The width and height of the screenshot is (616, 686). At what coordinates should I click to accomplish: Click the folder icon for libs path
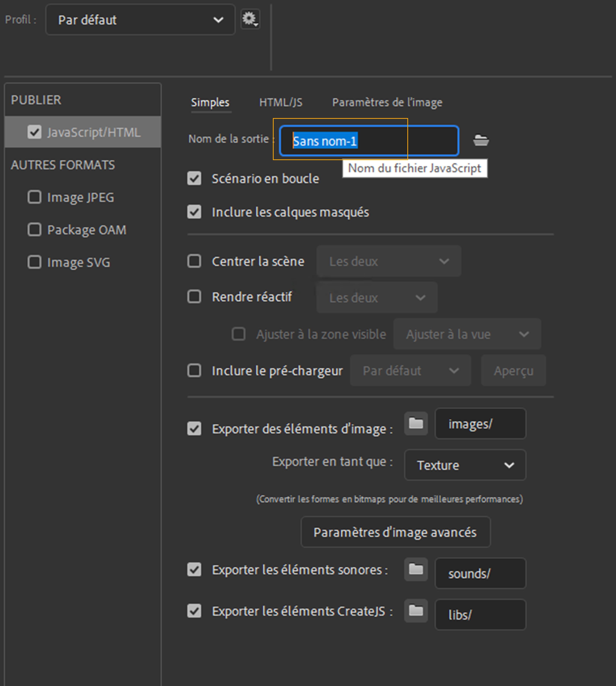(416, 611)
